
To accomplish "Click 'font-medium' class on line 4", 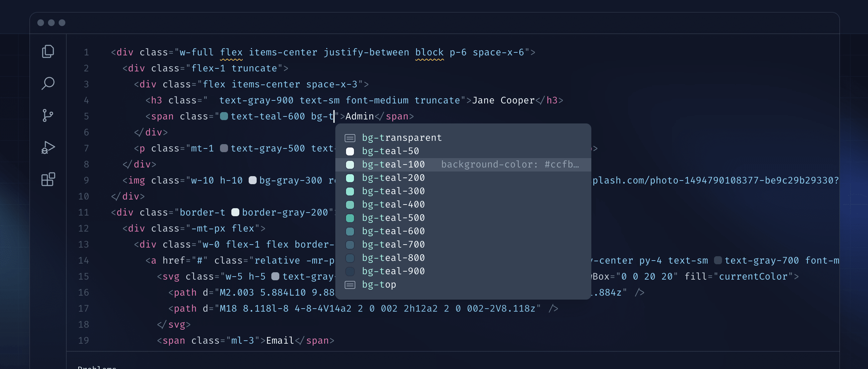I will tap(377, 100).
